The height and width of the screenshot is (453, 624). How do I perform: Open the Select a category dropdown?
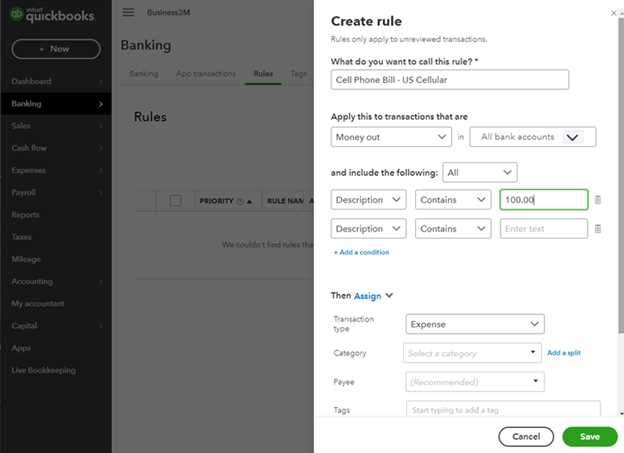click(472, 353)
